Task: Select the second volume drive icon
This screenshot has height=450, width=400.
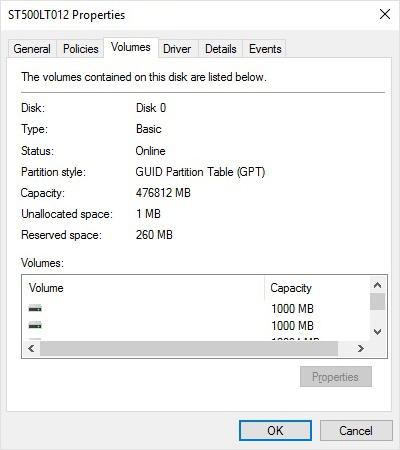Action: point(35,325)
